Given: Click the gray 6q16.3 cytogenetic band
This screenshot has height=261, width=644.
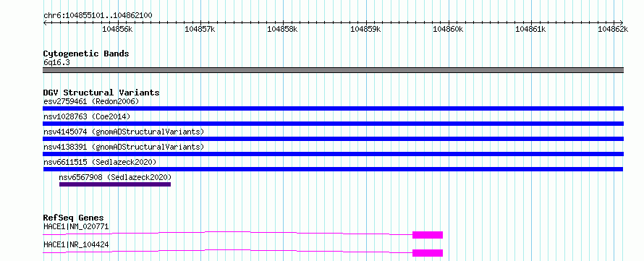Looking at the screenshot, I should click(333, 70).
